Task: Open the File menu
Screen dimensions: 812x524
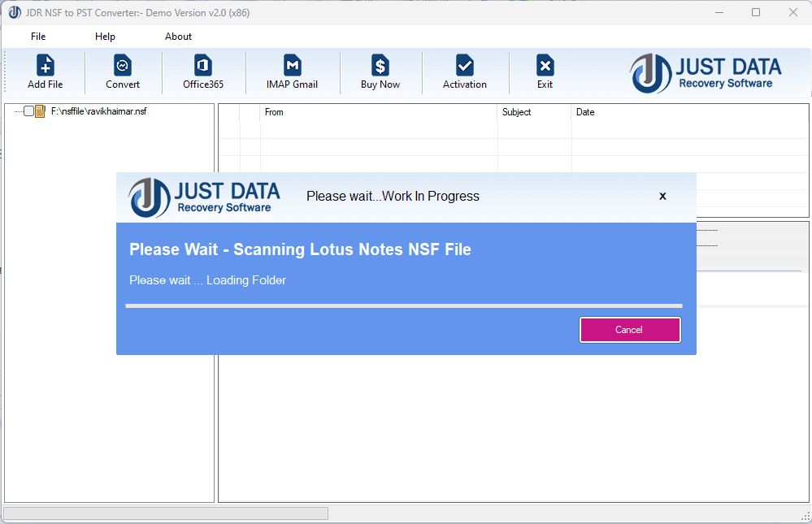Action: click(x=37, y=36)
